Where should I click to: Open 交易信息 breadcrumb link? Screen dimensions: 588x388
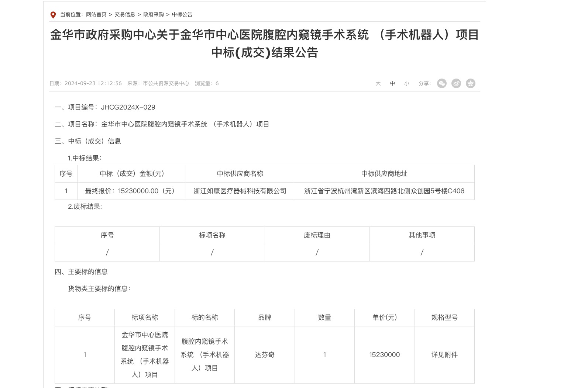coord(125,14)
